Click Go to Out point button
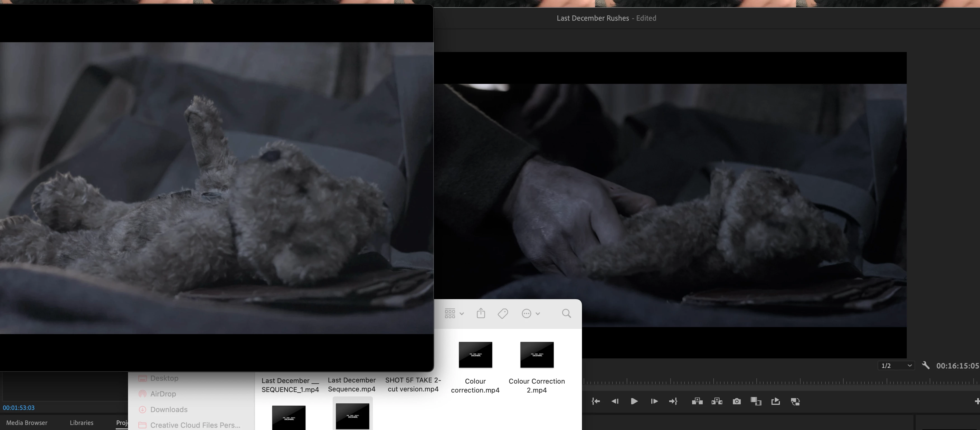 673,401
